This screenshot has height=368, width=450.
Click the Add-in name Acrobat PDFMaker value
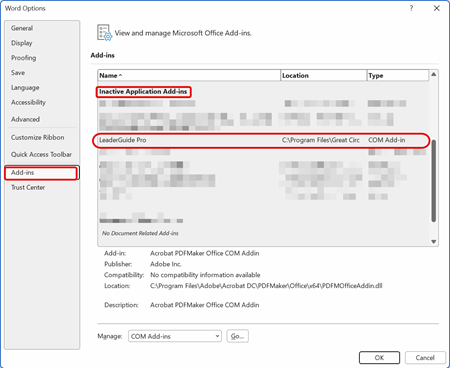coord(204,253)
